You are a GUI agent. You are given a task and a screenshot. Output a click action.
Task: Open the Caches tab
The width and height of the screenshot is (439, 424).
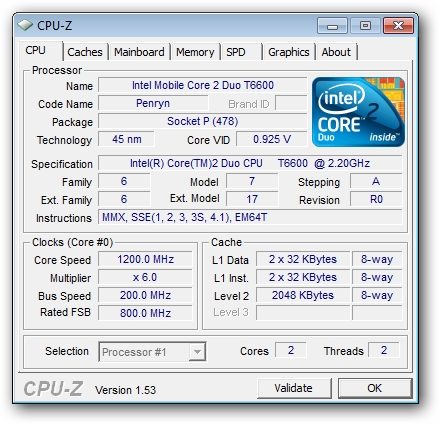click(85, 52)
